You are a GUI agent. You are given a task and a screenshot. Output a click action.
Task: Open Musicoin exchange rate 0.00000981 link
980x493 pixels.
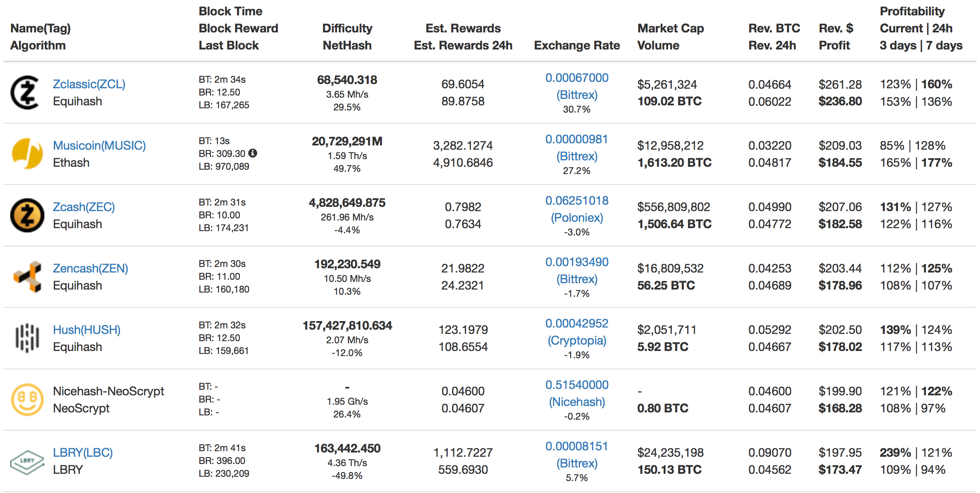(x=577, y=139)
